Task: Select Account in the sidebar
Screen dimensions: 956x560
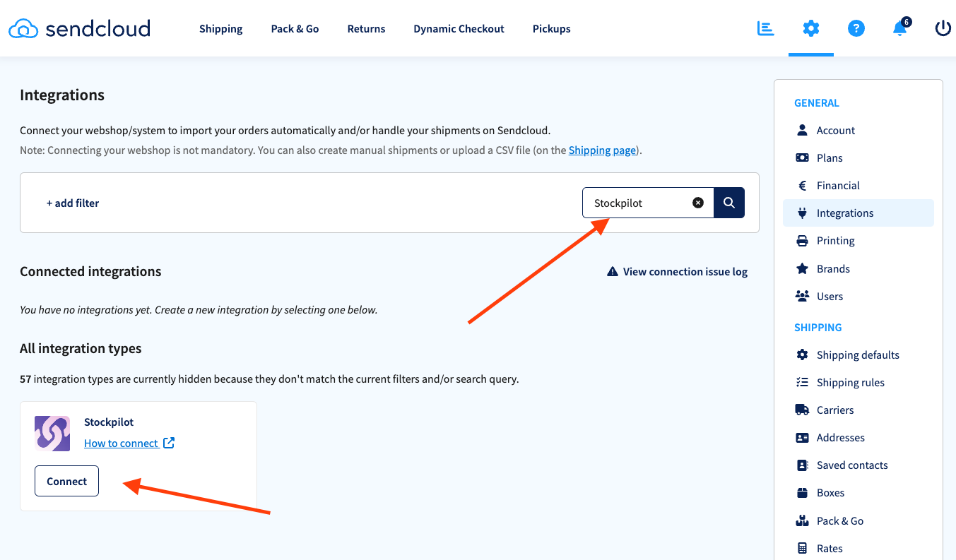Action: (x=858, y=130)
